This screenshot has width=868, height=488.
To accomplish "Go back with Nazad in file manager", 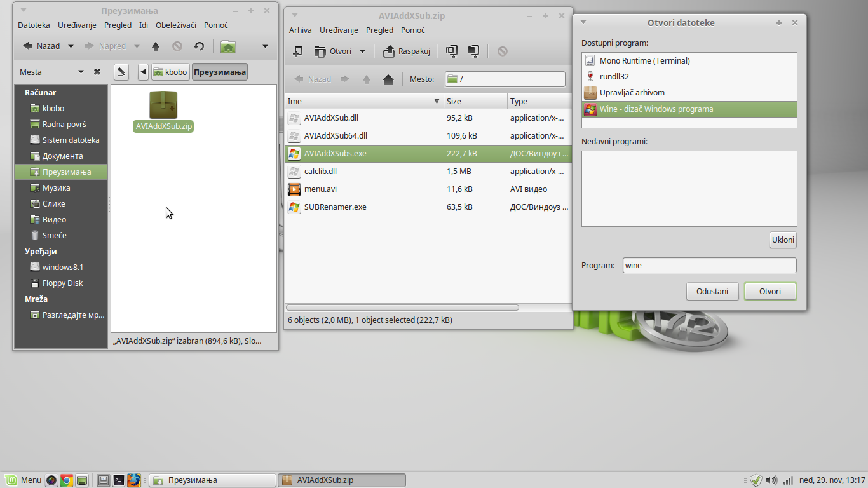I will pos(41,46).
